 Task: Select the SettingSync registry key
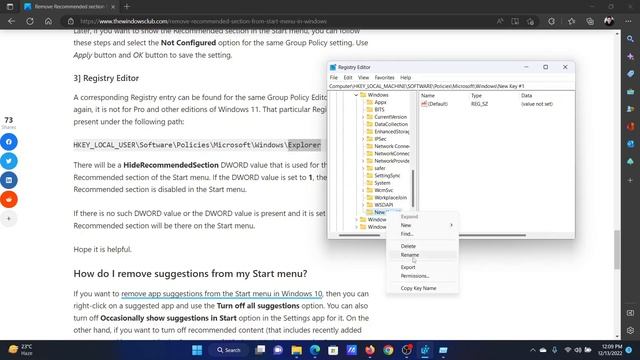click(387, 176)
